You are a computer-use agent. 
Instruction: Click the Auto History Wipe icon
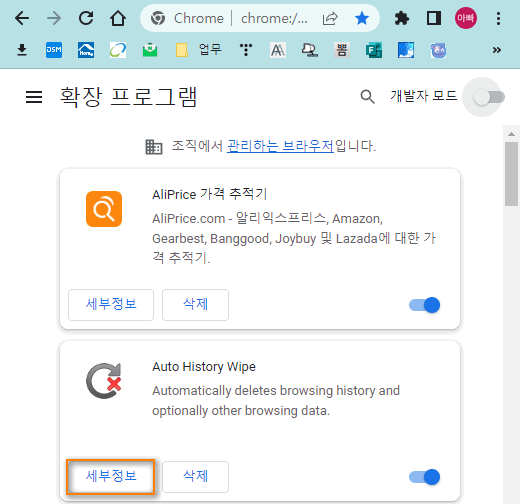(x=104, y=381)
